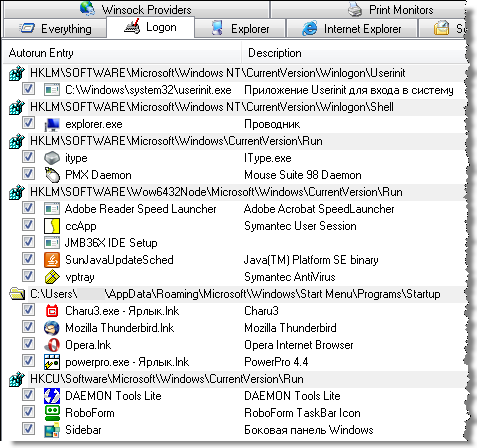477x448 pixels.
Task: Uncheck the DAEMON Tools Lite checkbox
Action: tap(28, 395)
